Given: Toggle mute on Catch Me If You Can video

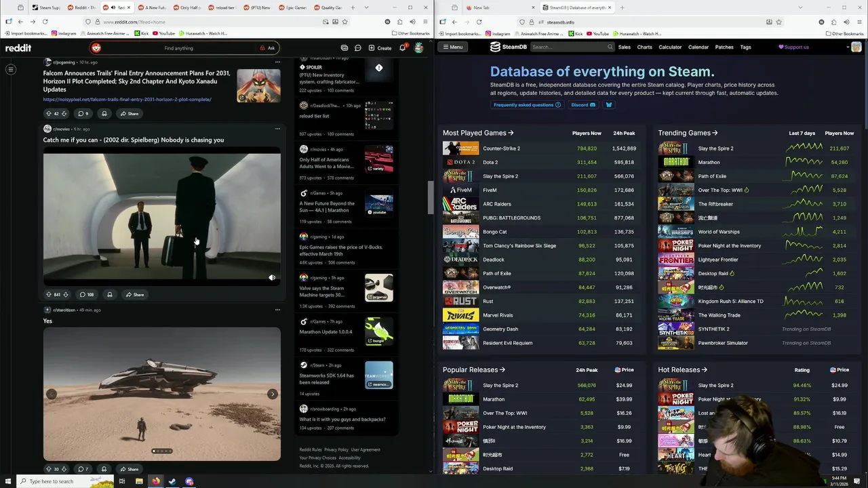Looking at the screenshot, I should click(272, 277).
